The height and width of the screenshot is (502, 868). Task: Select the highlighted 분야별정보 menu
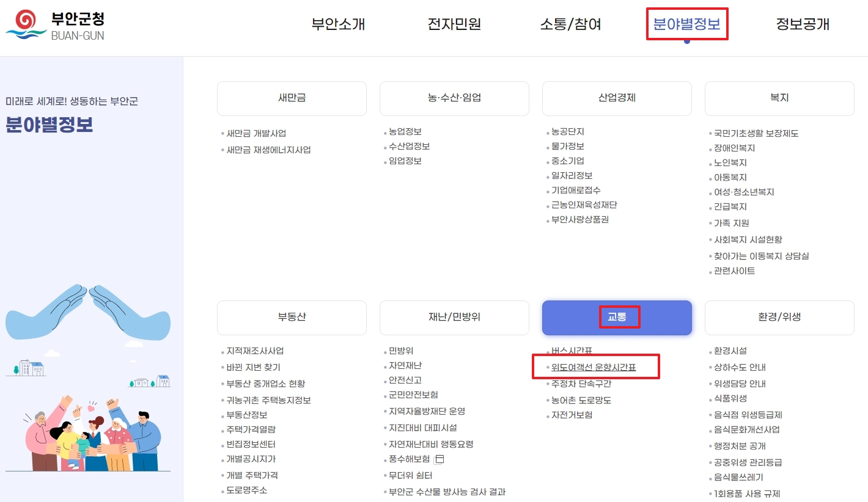(687, 24)
